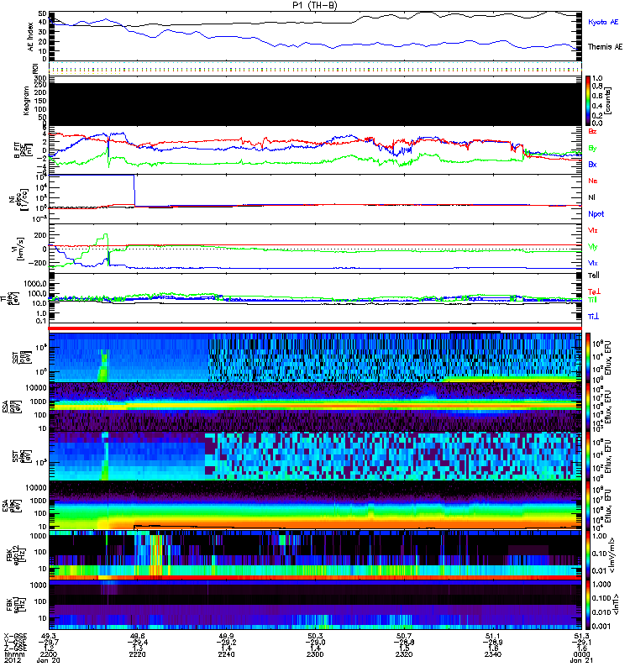Click the red Te⊥ legend label
The image size is (630, 672).
pyautogui.click(x=594, y=291)
